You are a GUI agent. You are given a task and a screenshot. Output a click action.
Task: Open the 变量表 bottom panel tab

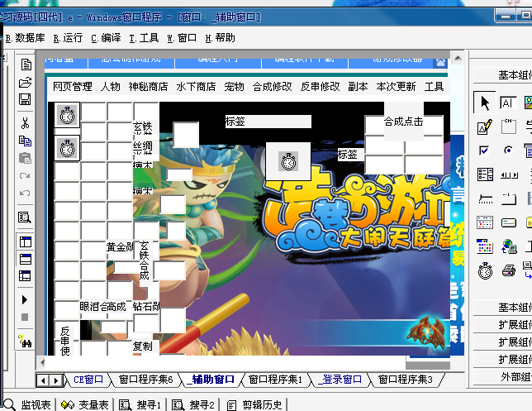(x=85, y=404)
